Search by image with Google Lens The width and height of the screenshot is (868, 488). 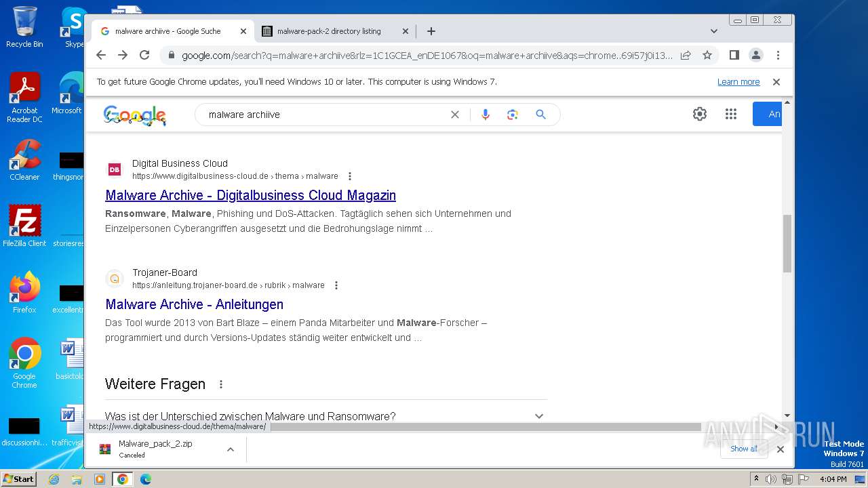click(513, 115)
